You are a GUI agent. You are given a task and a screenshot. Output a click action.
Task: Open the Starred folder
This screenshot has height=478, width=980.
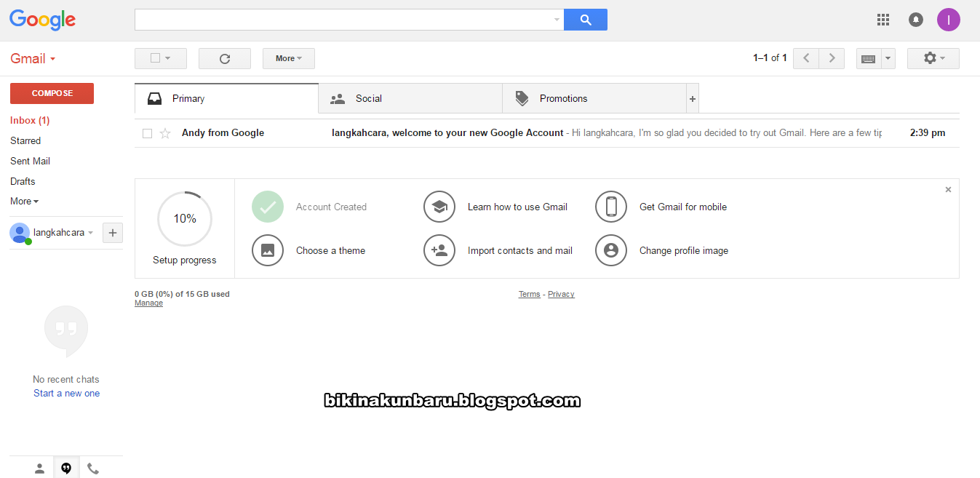[x=25, y=140]
